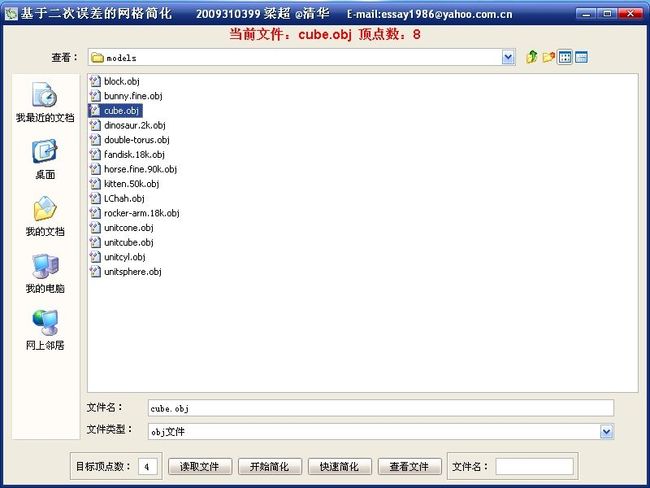Select the rocker-arm.18k.obj file name
Viewport: 650px width, 488px height.
coord(142,213)
